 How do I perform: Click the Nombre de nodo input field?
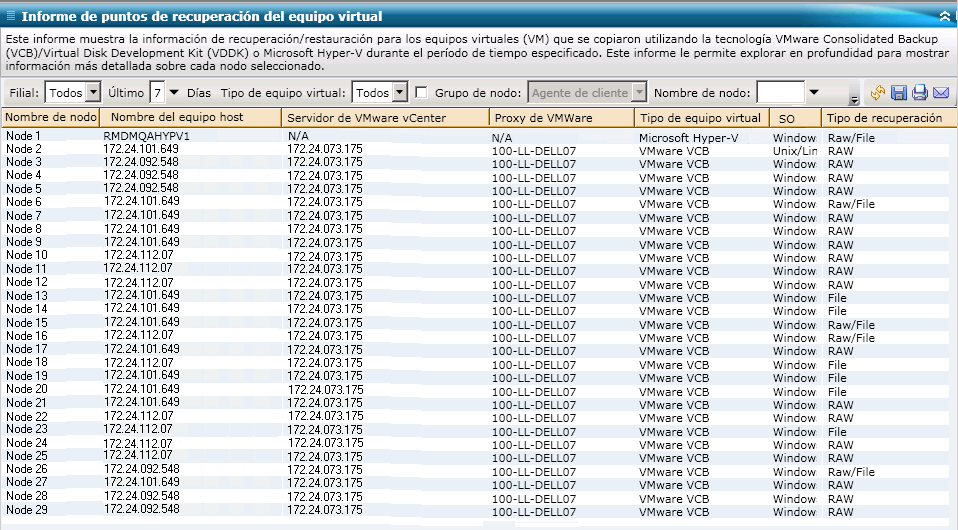pyautogui.click(x=780, y=93)
